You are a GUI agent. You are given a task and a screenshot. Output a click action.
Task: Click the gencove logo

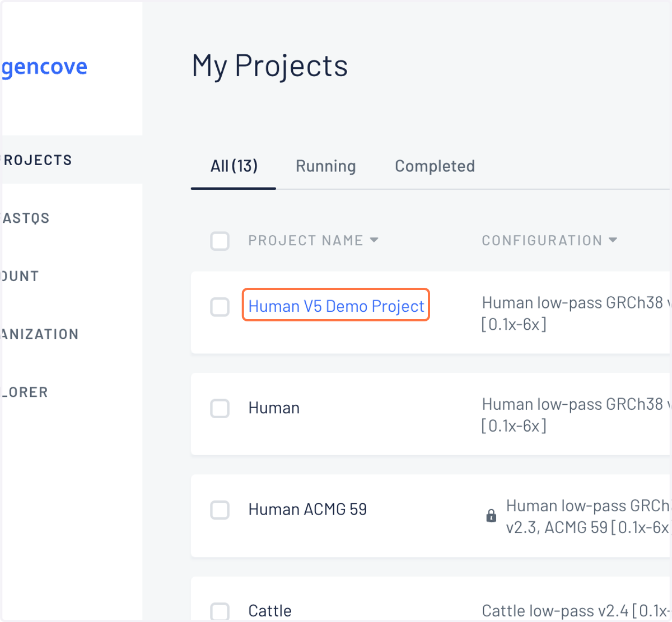click(44, 67)
